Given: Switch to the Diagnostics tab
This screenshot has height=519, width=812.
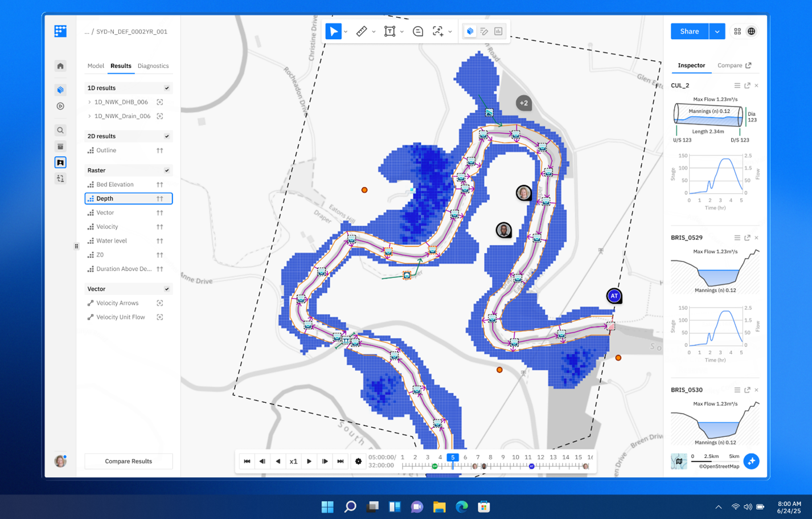Looking at the screenshot, I should pos(153,66).
